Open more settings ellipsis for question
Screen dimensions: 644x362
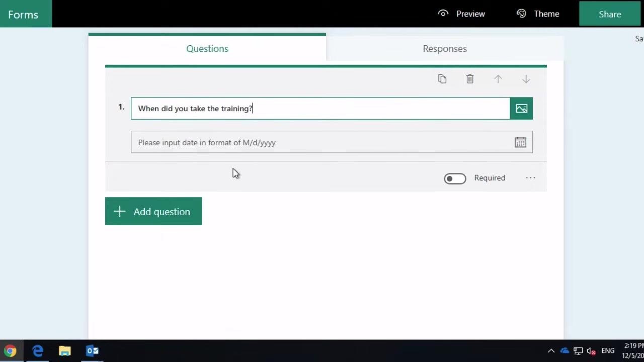pos(530,178)
